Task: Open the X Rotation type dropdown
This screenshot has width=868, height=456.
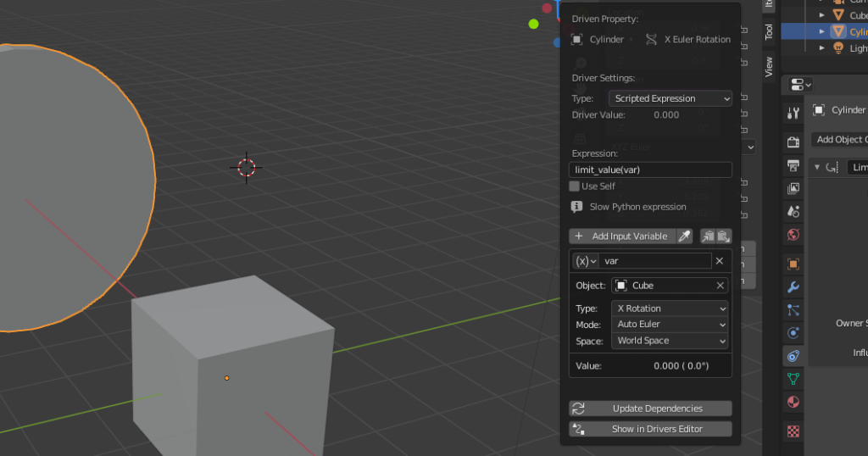Action: (x=670, y=309)
